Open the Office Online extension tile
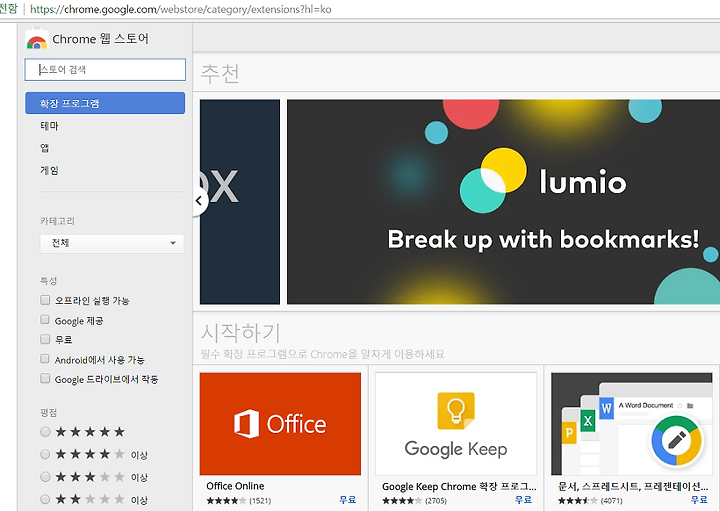Viewport: 720px width, 511px height. click(280, 424)
